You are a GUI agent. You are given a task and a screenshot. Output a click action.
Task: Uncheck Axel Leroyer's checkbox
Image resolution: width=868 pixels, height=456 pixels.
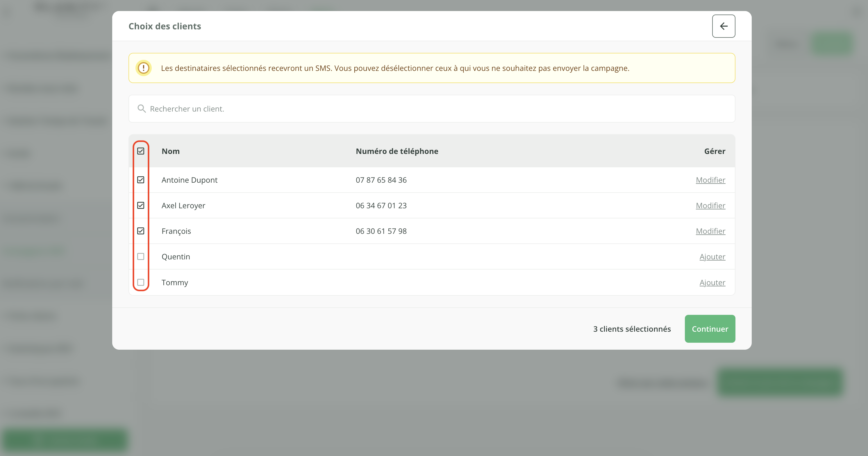coord(141,205)
